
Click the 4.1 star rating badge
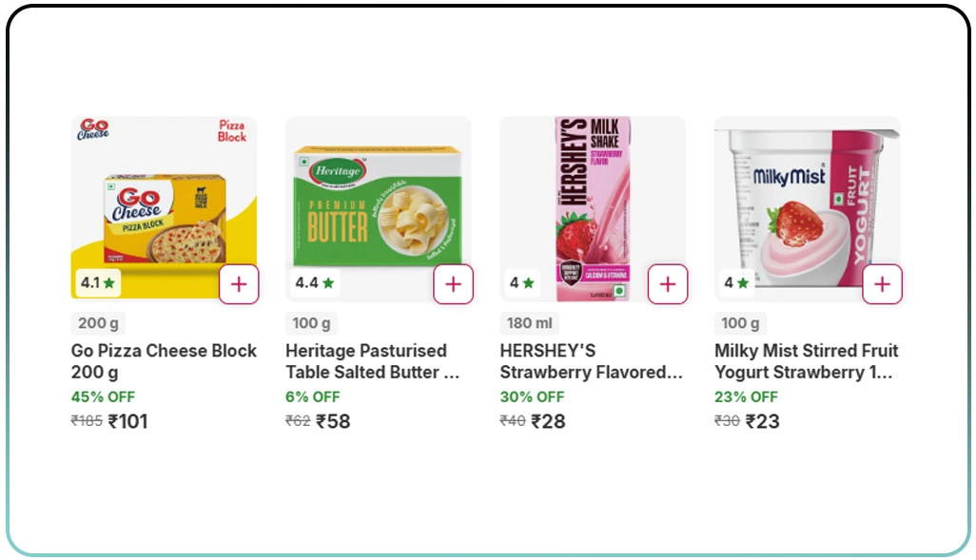pyautogui.click(x=98, y=282)
